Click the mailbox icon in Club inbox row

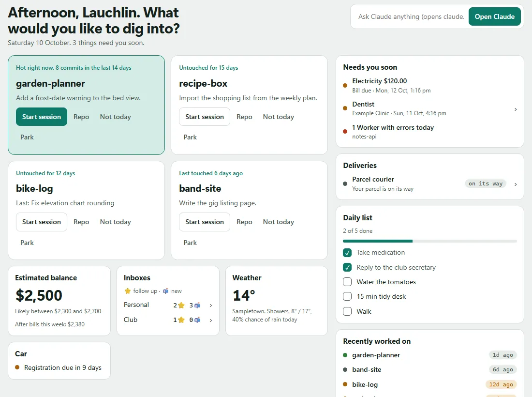tap(197, 320)
